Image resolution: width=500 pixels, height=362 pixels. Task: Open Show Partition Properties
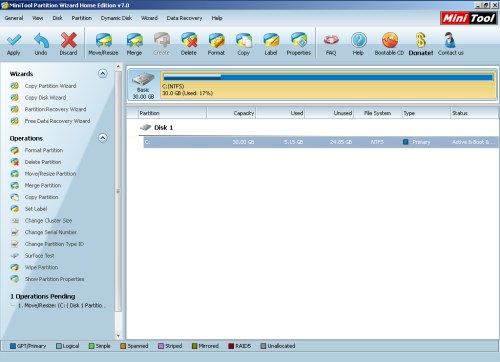54,279
